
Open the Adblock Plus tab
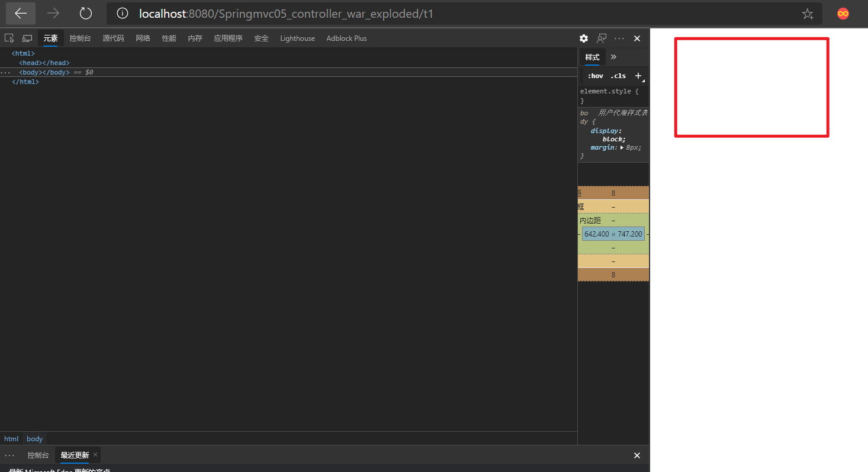[346, 38]
